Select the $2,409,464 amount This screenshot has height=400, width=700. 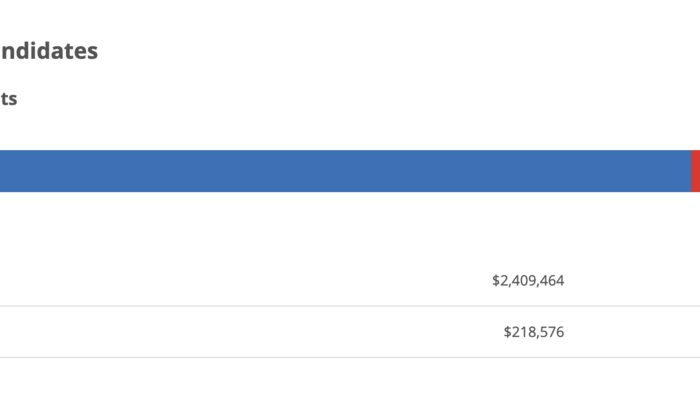pyautogui.click(x=528, y=281)
